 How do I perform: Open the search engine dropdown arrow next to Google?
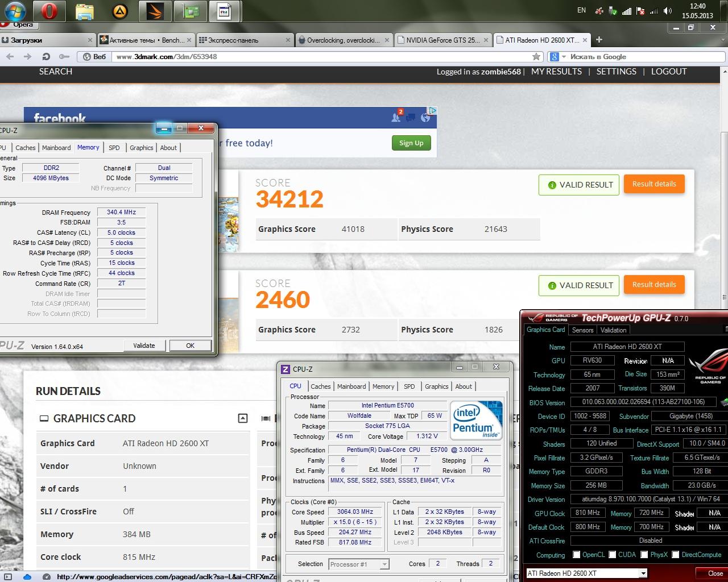click(564, 57)
